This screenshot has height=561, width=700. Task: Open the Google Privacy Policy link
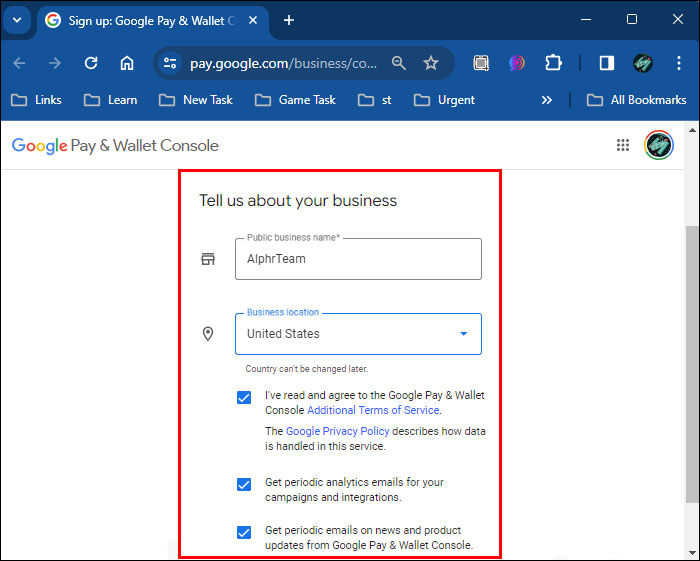337,432
